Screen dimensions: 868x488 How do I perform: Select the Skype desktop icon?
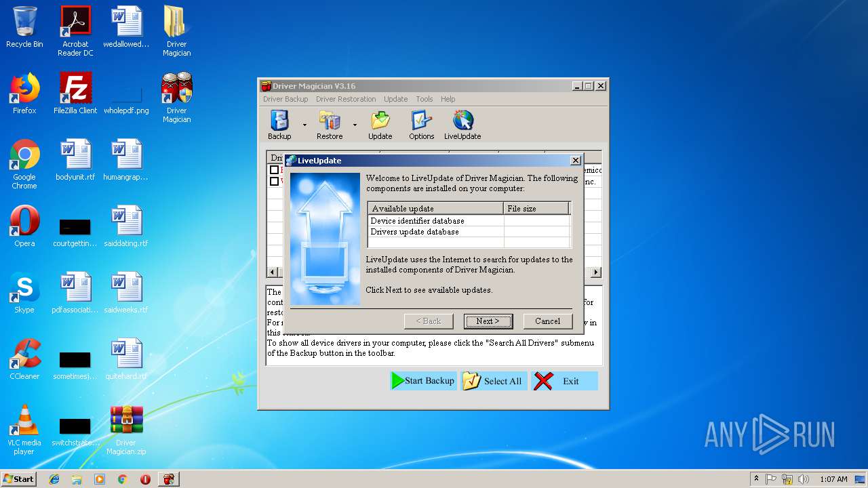(24, 293)
